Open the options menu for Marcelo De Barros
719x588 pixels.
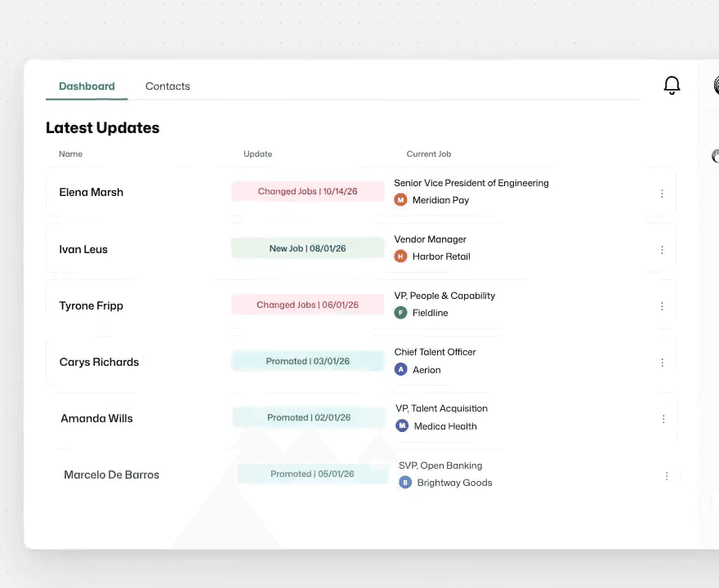tap(667, 476)
